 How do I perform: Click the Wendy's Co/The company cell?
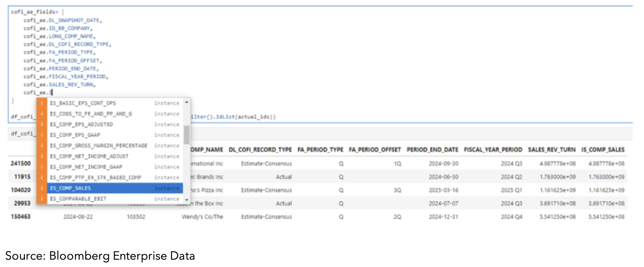tap(202, 217)
